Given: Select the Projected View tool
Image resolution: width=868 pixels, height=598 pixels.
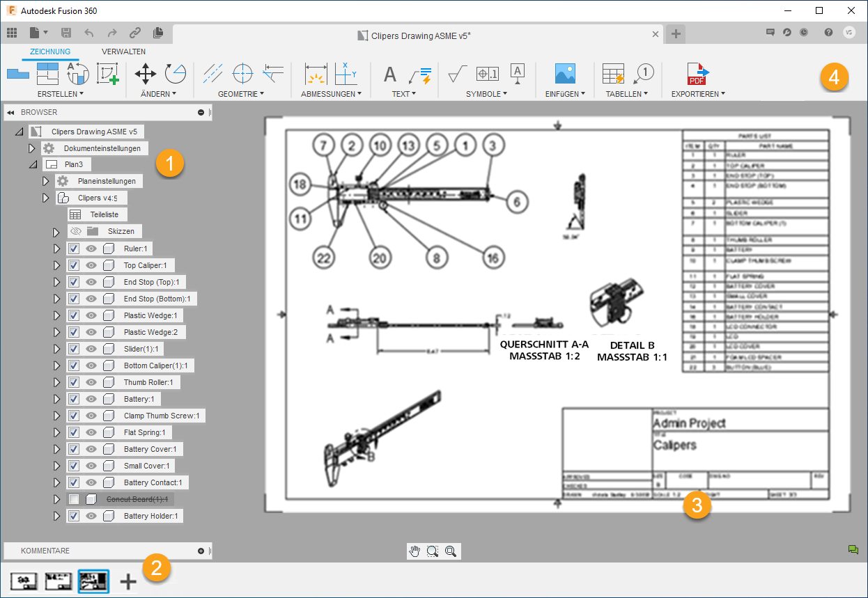Looking at the screenshot, I should [47, 73].
